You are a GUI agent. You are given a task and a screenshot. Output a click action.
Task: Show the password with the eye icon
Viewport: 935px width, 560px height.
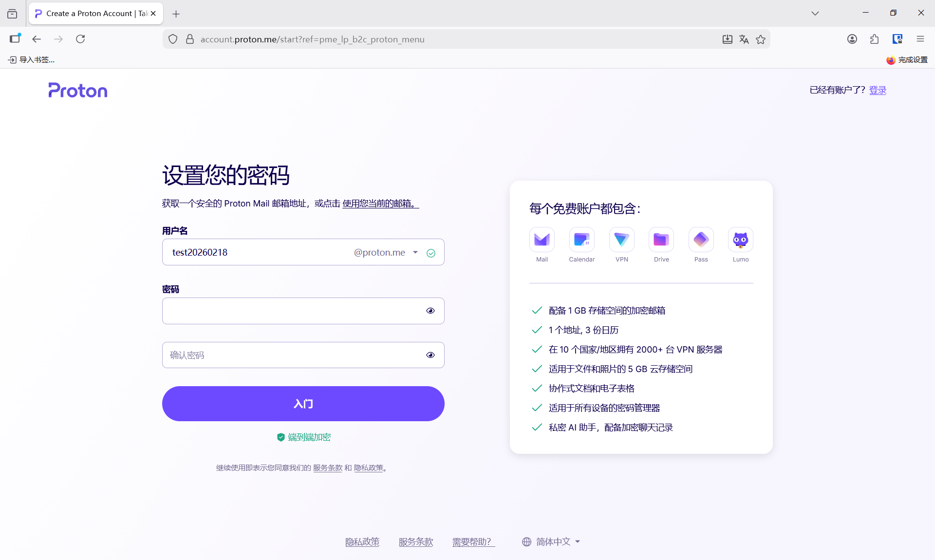[x=430, y=311]
